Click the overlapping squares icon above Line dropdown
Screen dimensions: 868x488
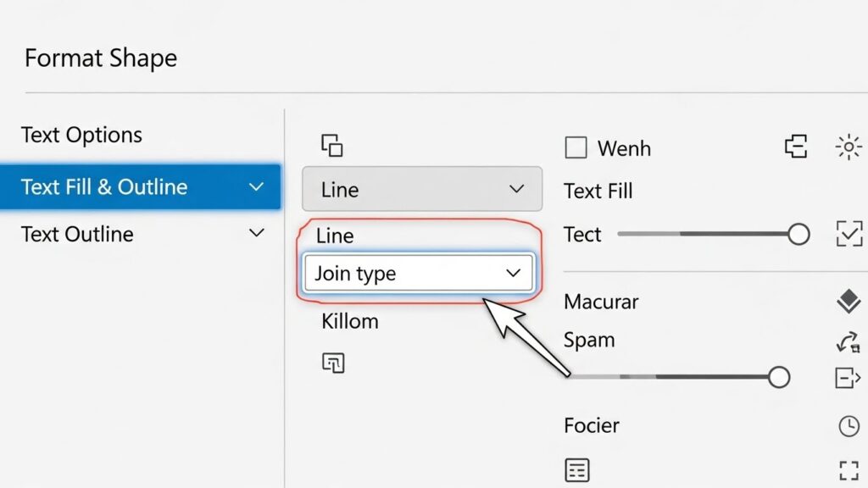(332, 145)
